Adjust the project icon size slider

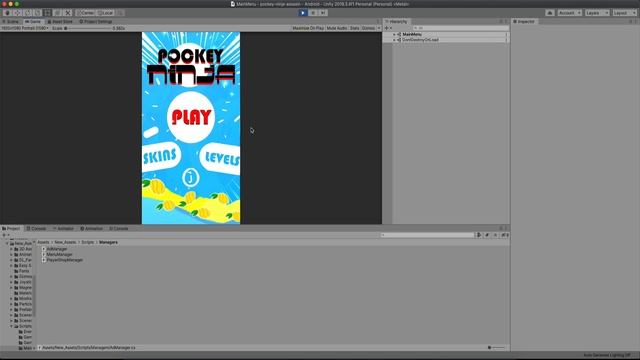496,348
